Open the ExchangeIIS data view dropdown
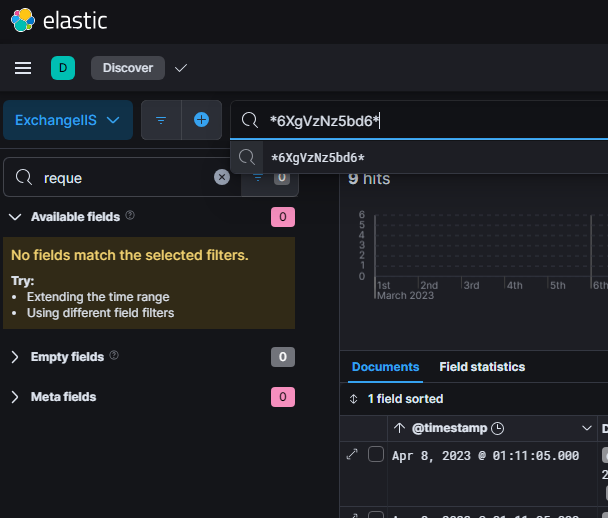Image resolution: width=608 pixels, height=518 pixels. tap(69, 120)
